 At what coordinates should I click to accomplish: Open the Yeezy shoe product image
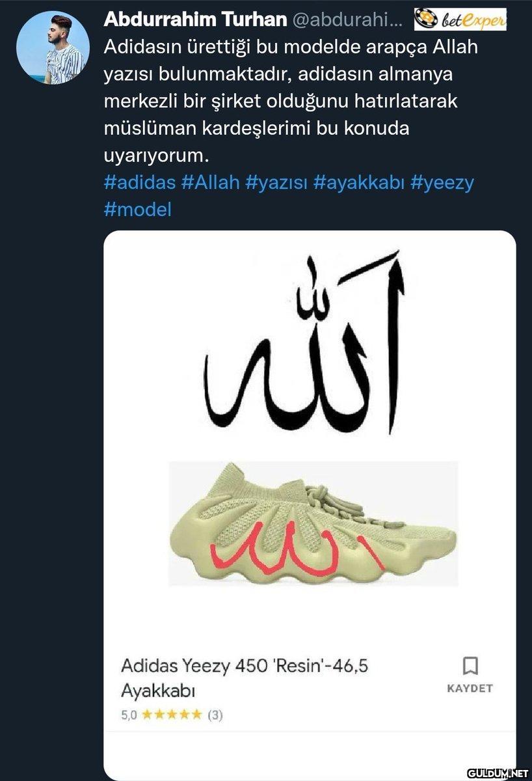coord(313,524)
